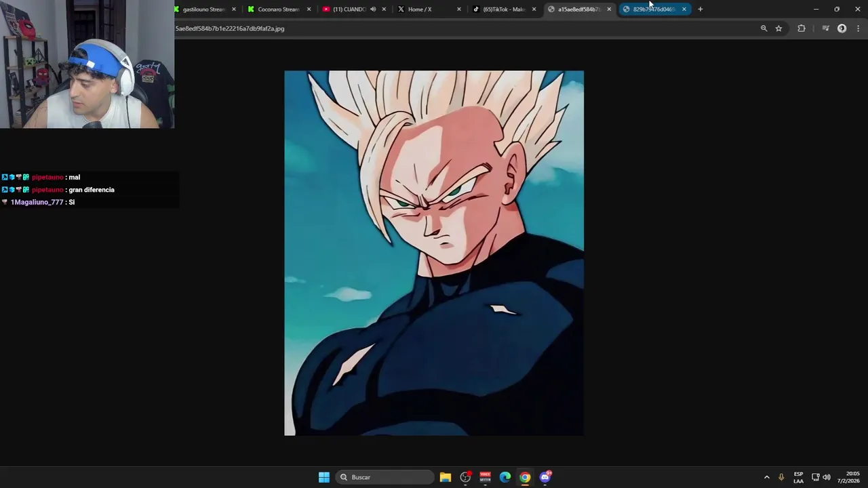Viewport: 868px width, 488px height.
Task: Click chat username 1Magaliuno_777
Action: point(37,202)
